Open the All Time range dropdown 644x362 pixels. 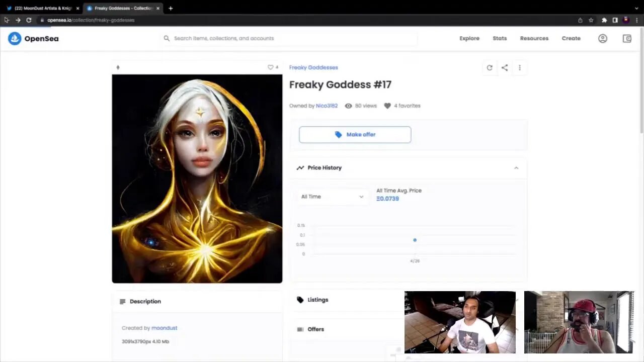point(333,197)
